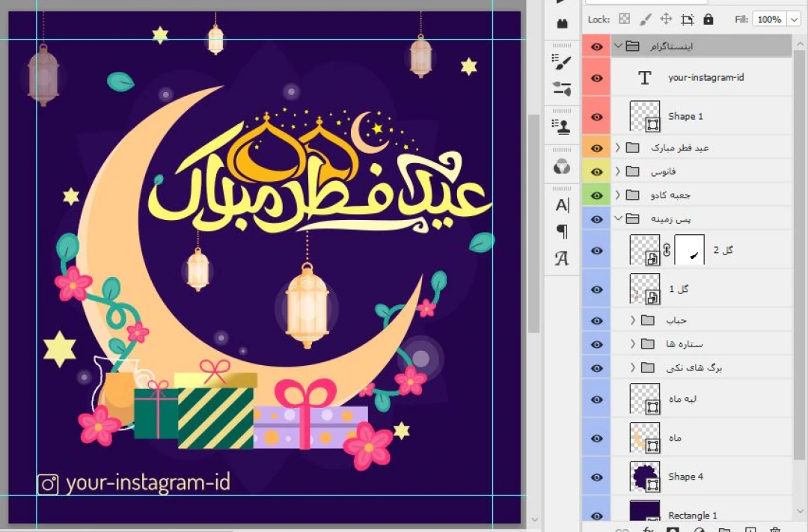
Task: Hide the Shape 4 layer
Action: [596, 477]
